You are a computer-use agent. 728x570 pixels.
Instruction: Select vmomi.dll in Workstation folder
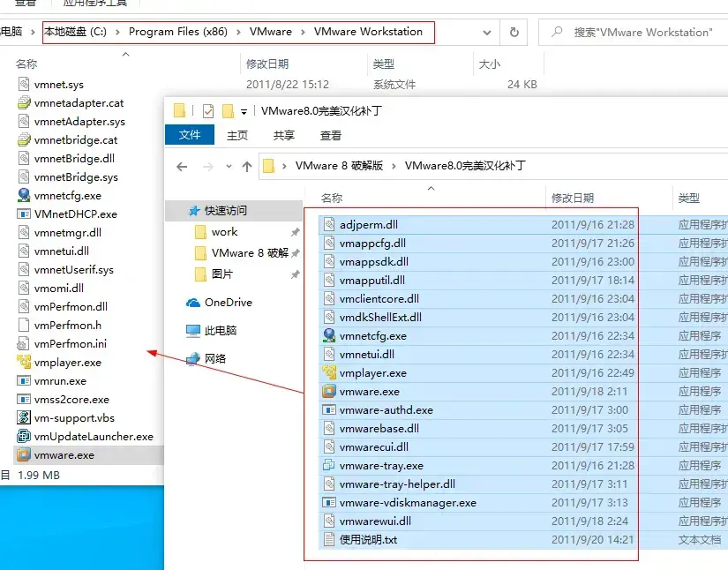tap(59, 288)
